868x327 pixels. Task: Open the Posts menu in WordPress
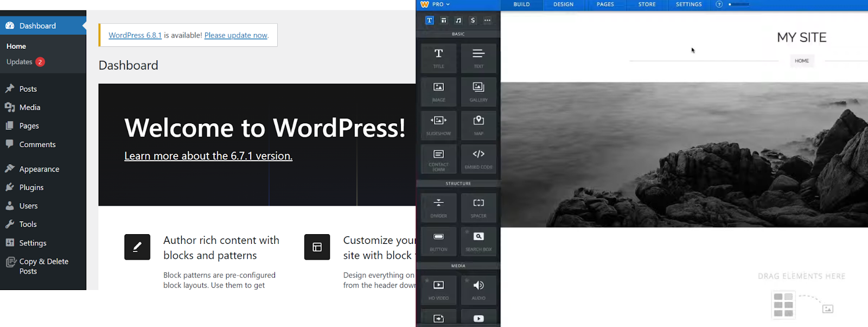coord(43,89)
